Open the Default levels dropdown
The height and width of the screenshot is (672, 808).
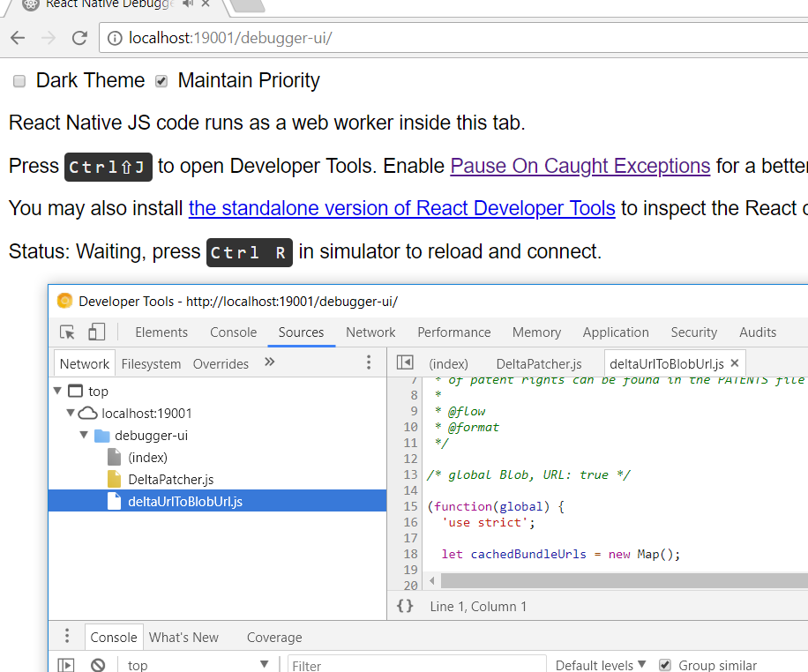point(600,665)
